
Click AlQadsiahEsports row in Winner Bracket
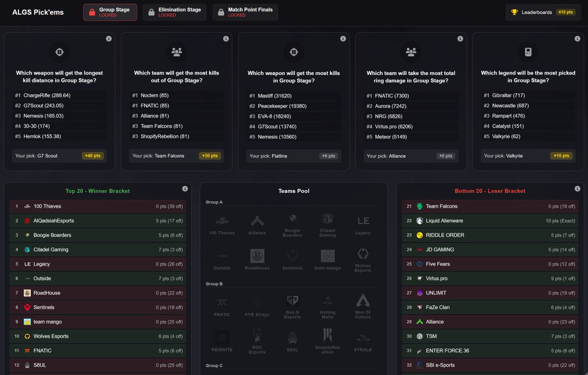click(x=98, y=221)
